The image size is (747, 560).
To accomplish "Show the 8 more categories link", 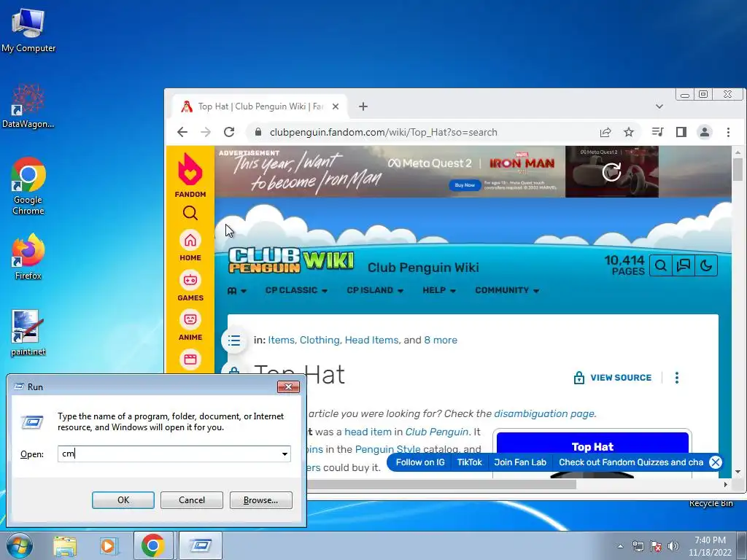I will click(x=441, y=340).
